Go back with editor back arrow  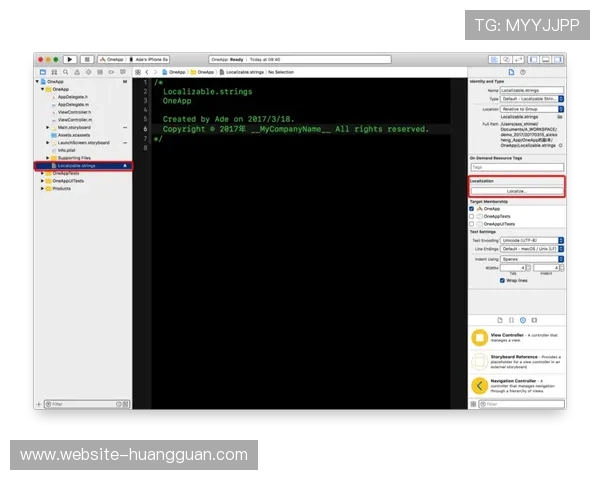(146, 72)
